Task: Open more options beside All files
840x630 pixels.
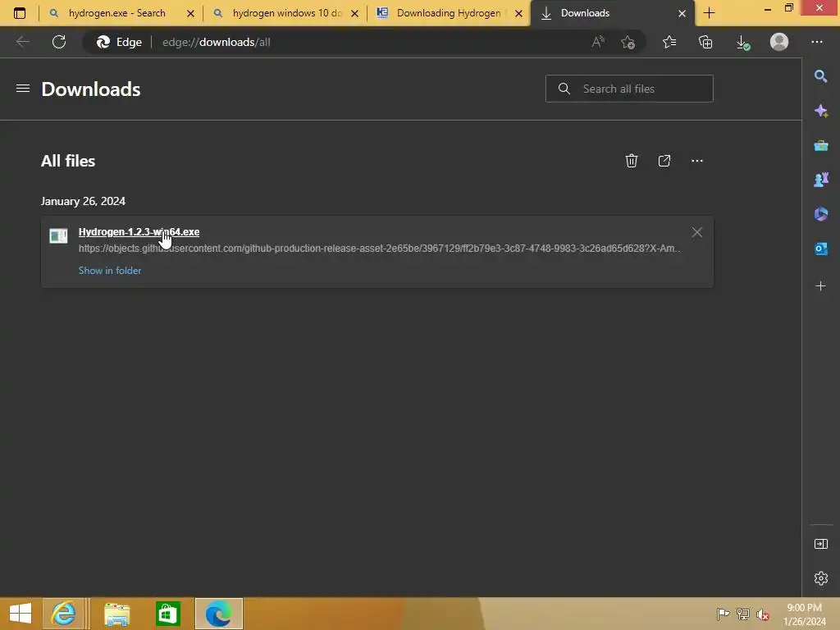Action: 696,161
